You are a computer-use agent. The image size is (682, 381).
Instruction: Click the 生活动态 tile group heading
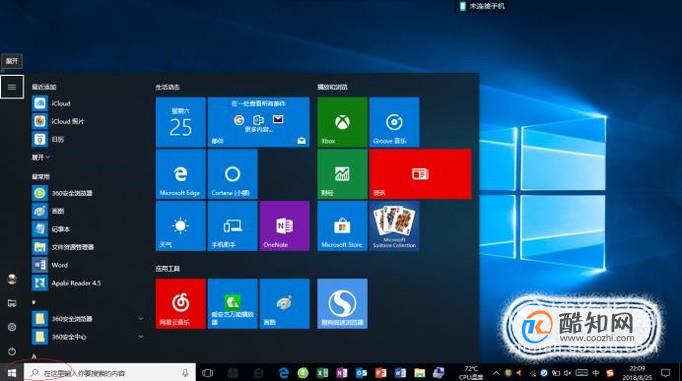click(168, 87)
